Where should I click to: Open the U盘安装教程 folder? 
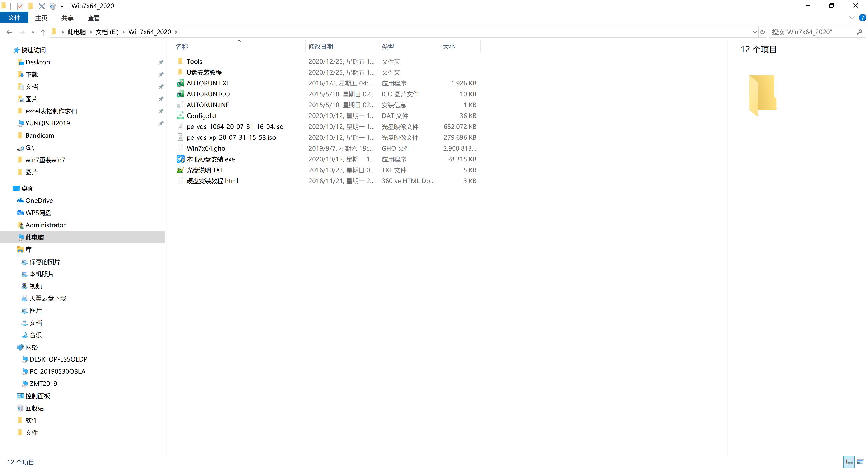point(204,72)
